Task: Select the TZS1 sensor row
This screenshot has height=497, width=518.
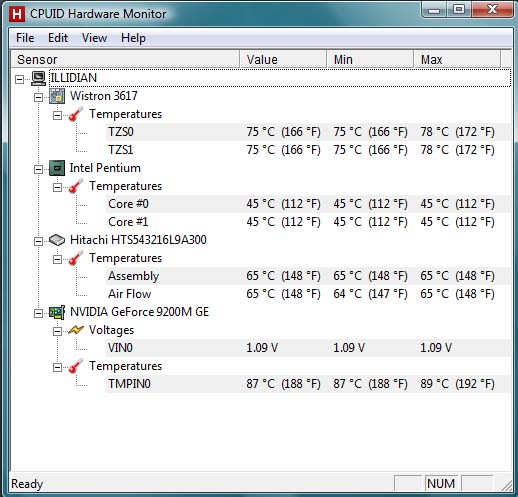Action: [308, 150]
